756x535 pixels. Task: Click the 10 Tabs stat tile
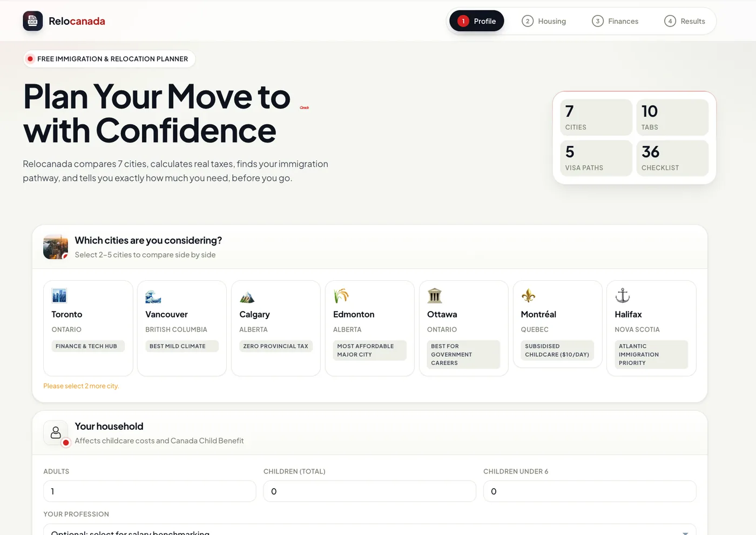(672, 117)
